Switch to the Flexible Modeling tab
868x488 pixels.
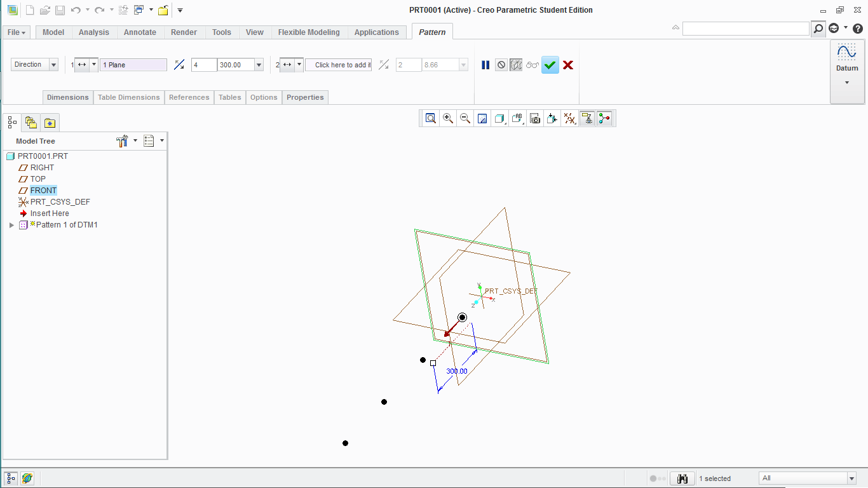[309, 32]
